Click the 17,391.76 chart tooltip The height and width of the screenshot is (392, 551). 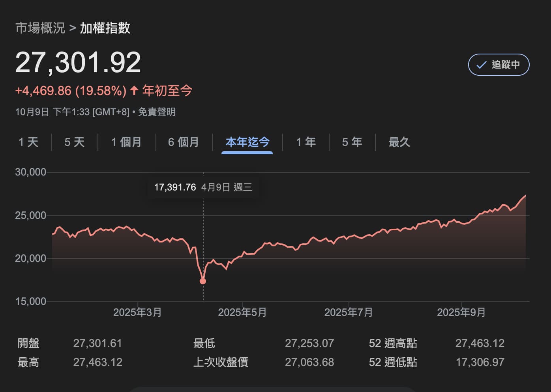203,187
